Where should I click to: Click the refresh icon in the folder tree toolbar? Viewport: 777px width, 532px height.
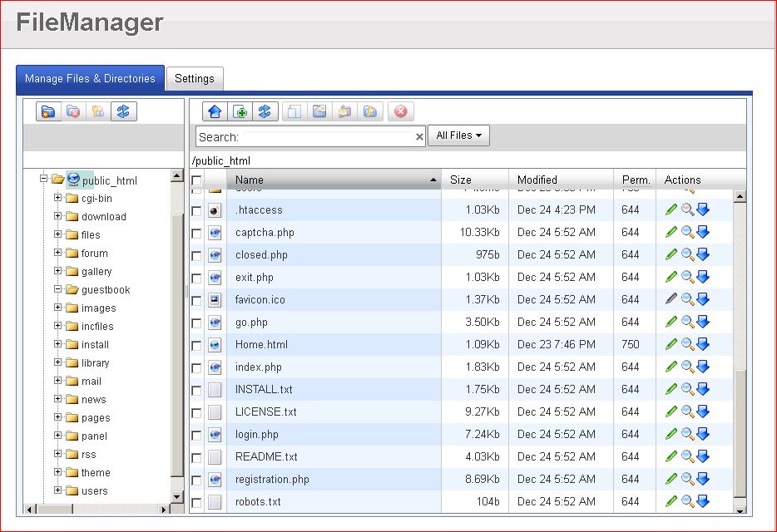coord(123,111)
